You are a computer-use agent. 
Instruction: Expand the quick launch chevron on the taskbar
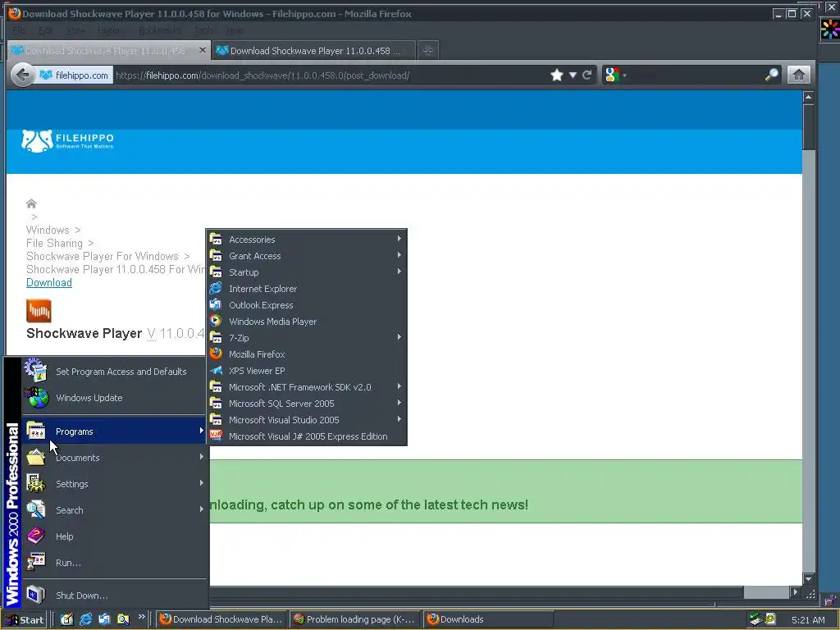[x=141, y=617]
